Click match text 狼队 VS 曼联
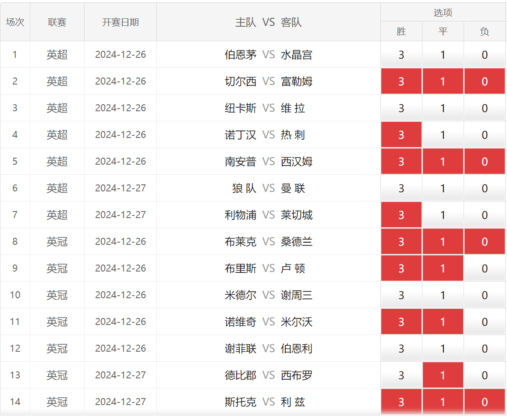The image size is (507, 420). tap(268, 188)
